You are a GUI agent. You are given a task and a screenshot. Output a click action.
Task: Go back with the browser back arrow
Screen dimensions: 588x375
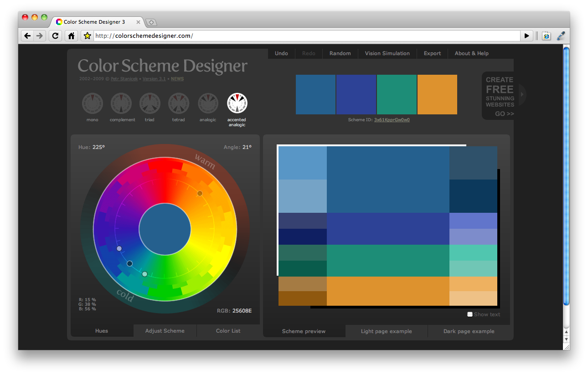(27, 36)
